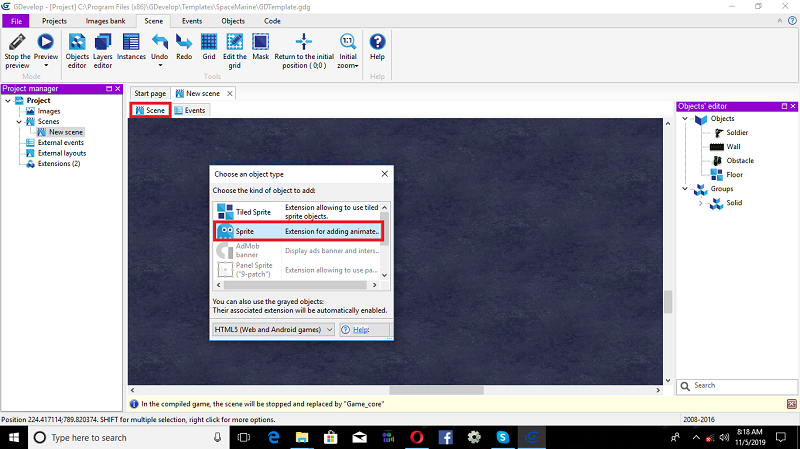Close the Project manager panel
This screenshot has width=800, height=449.
point(118,89)
